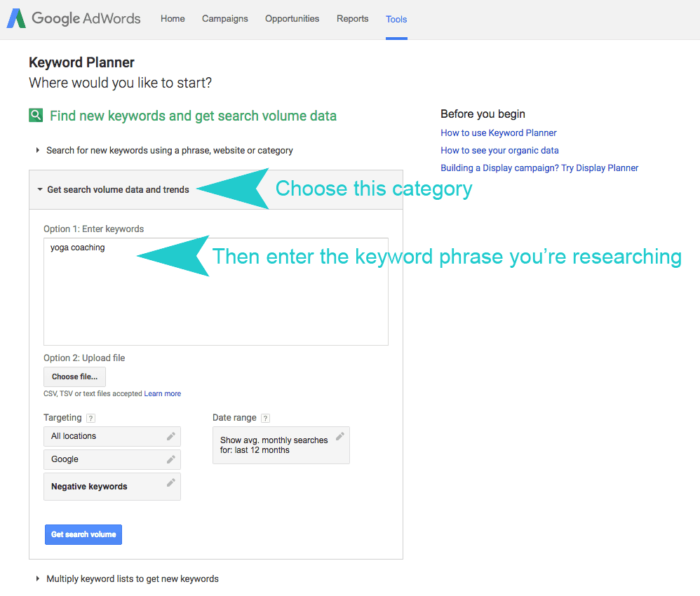700x596 pixels.
Task: Click the Learn more link
Action: tap(163, 394)
